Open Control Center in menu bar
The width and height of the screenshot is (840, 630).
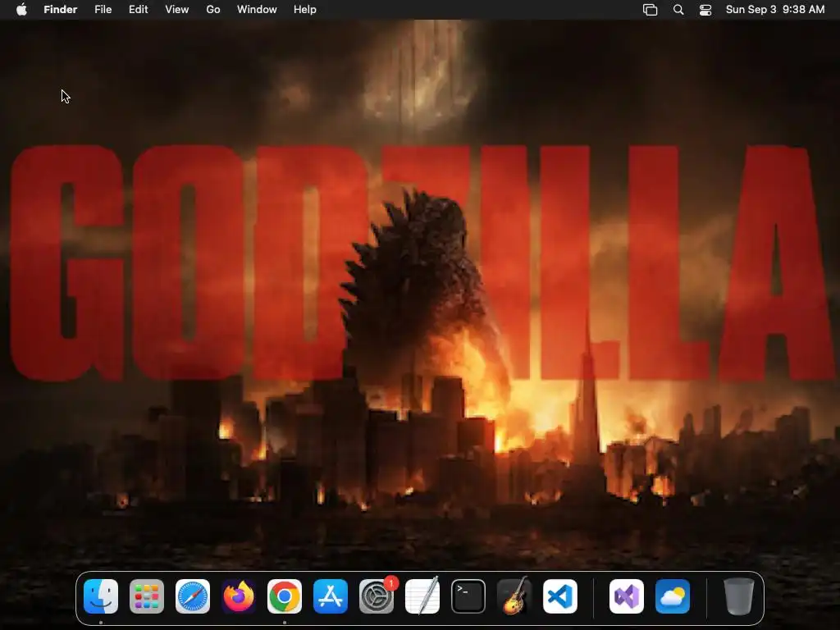point(705,10)
